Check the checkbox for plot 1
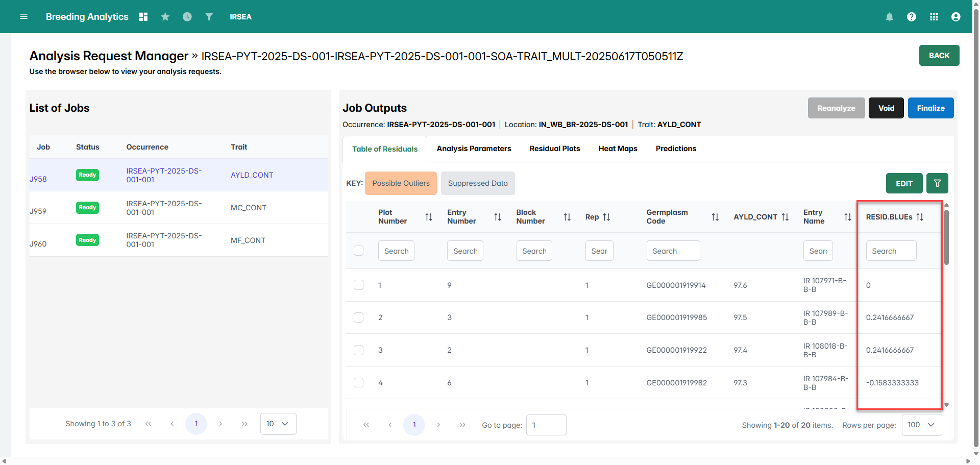The image size is (980, 465). tap(359, 285)
